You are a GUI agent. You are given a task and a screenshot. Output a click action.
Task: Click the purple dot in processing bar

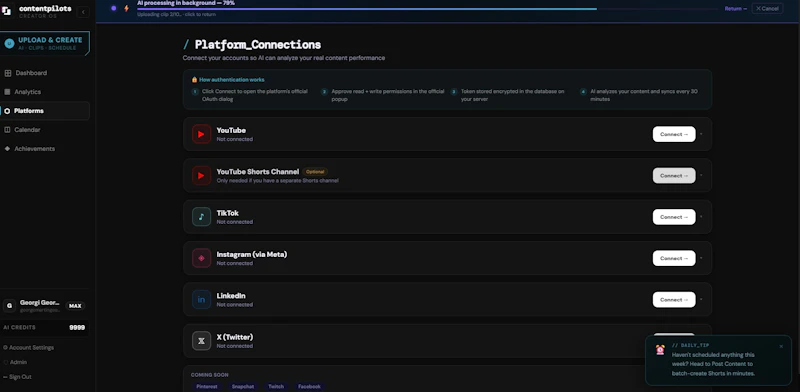pyautogui.click(x=113, y=8)
